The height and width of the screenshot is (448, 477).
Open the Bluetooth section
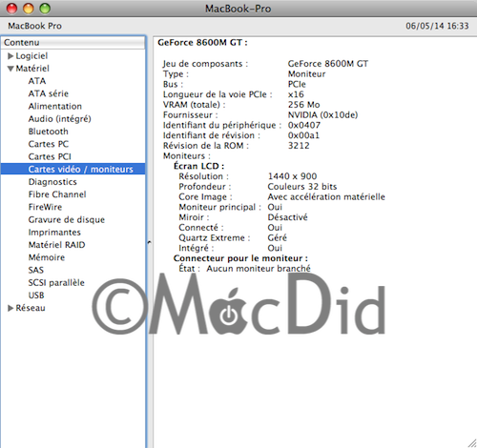point(49,132)
